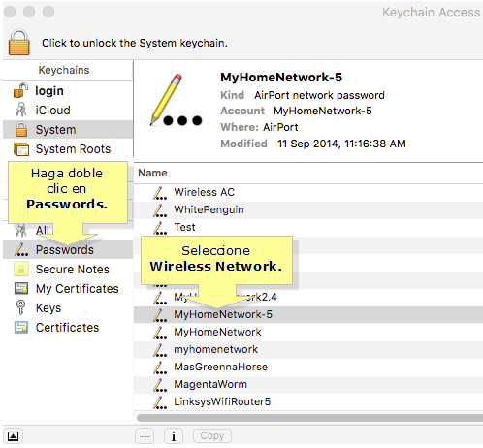Viewport: 483px width, 448px height.
Task: Click the large password pencil icon in details
Action: (x=177, y=100)
